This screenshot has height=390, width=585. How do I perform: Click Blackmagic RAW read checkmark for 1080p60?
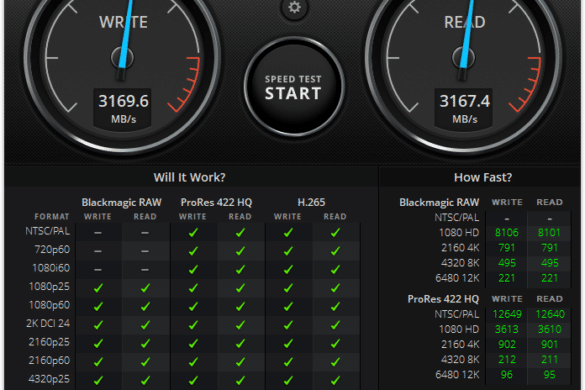[146, 306]
